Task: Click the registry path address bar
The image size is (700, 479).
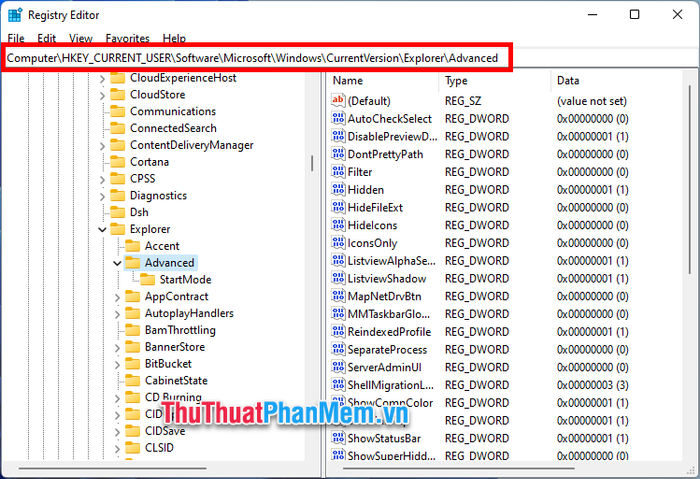Action: click(257, 58)
